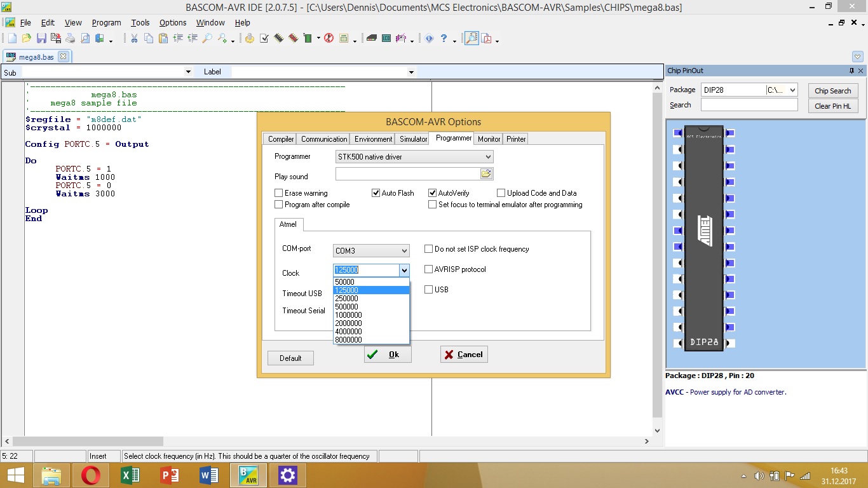Enable Upload Code and Data
Image resolution: width=868 pixels, height=488 pixels.
point(501,193)
